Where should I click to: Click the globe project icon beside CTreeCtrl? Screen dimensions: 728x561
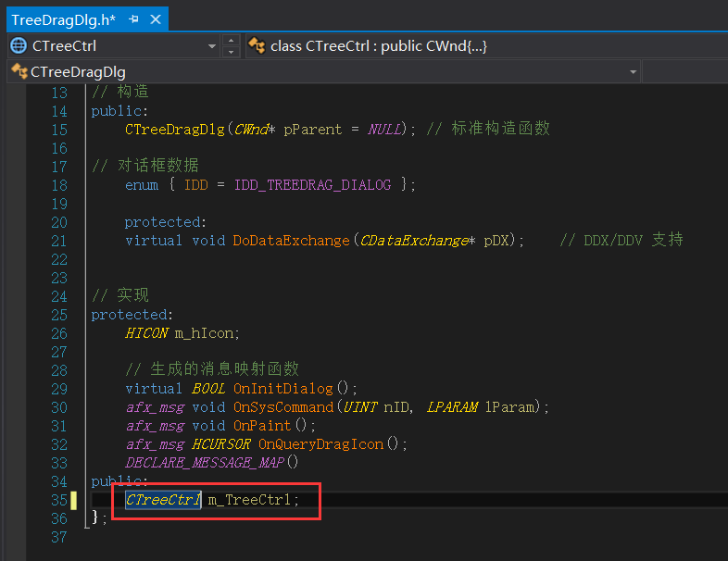tap(19, 46)
